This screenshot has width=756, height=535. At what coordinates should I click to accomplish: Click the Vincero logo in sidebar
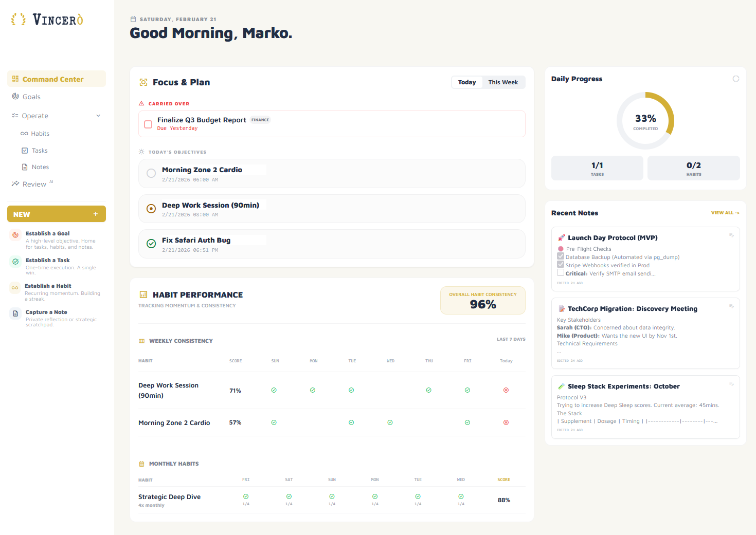(47, 20)
